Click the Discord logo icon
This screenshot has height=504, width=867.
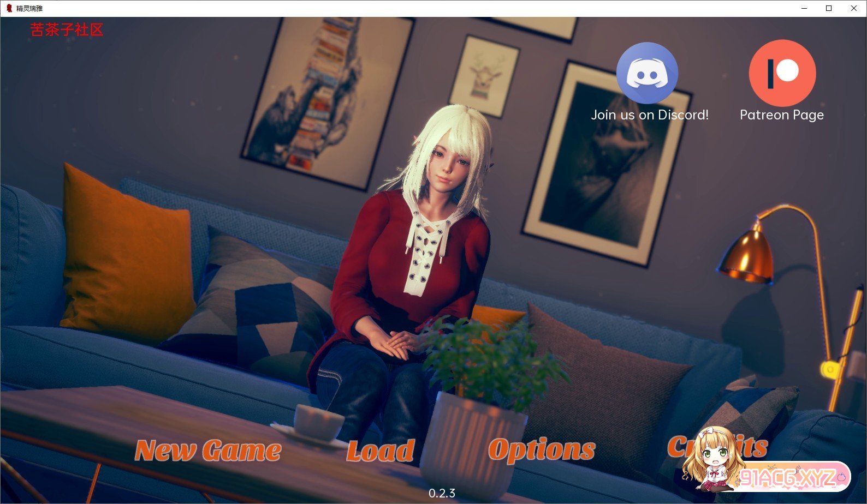tap(647, 73)
